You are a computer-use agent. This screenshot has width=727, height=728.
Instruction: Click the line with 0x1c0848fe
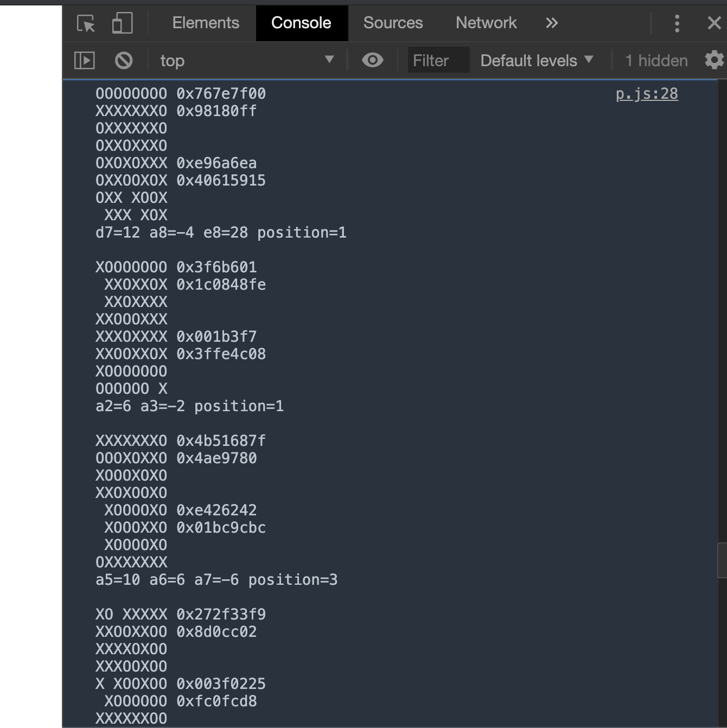pos(185,285)
